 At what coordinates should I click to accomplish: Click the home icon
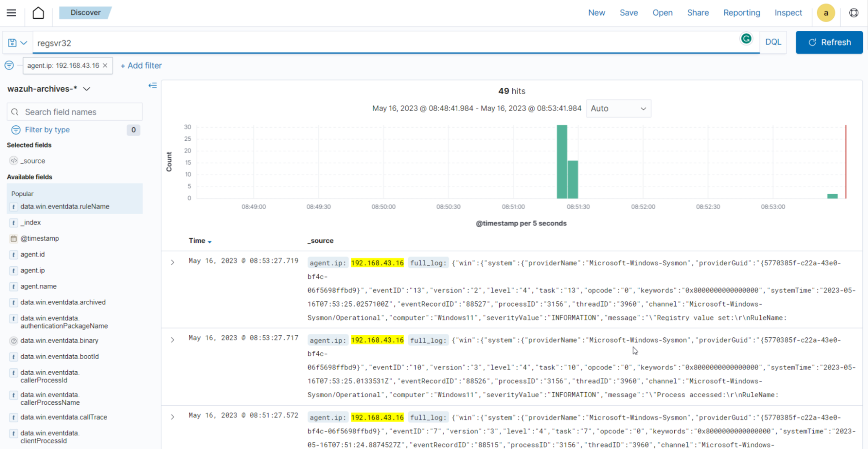click(x=38, y=13)
